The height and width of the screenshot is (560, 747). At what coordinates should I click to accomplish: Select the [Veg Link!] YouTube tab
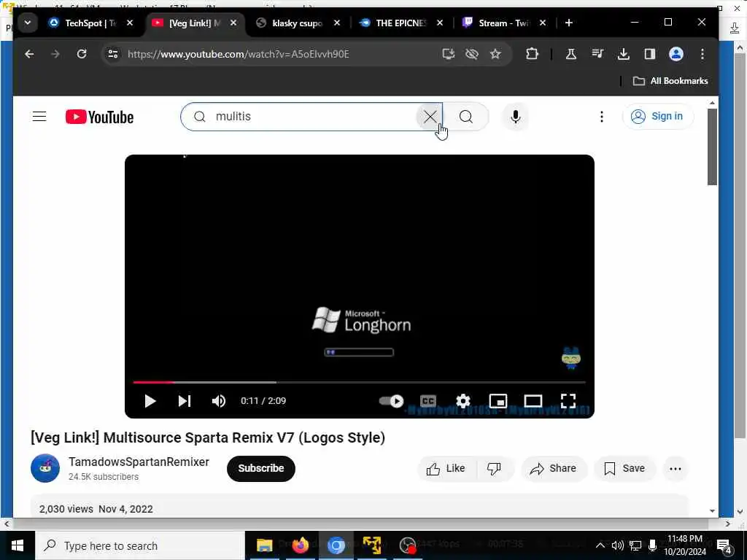[x=194, y=23]
